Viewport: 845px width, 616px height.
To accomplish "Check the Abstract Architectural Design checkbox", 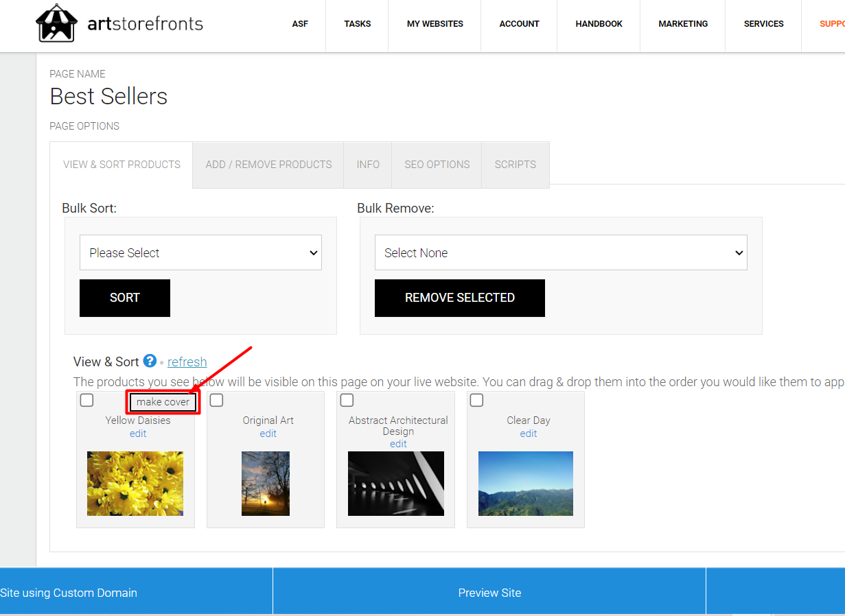I will coord(347,400).
